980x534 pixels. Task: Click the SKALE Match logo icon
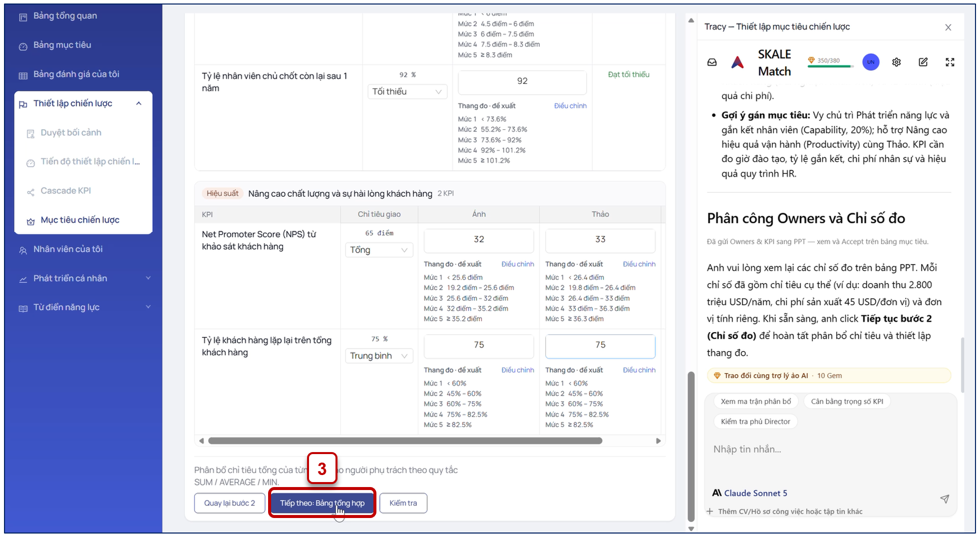737,63
